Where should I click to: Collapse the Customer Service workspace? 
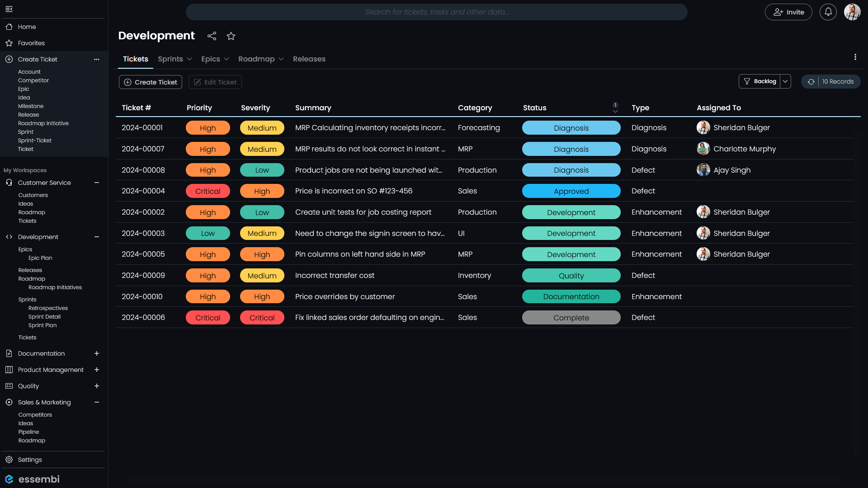(96, 183)
